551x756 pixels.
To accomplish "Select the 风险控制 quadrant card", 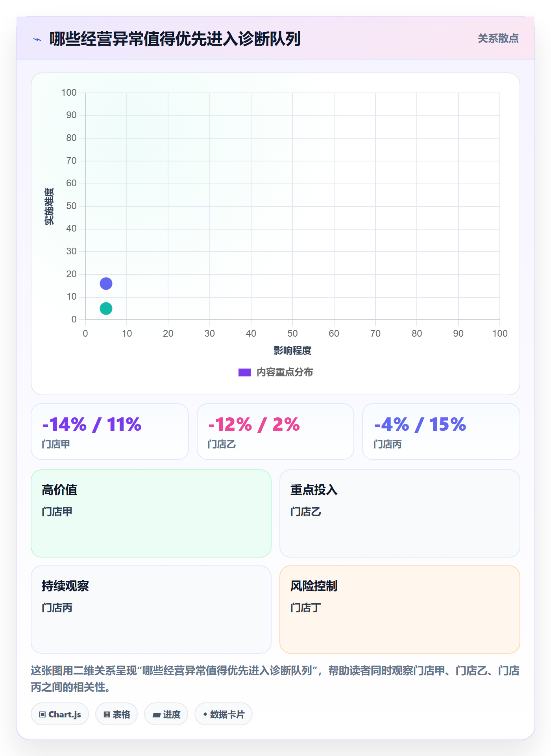I will pos(400,610).
